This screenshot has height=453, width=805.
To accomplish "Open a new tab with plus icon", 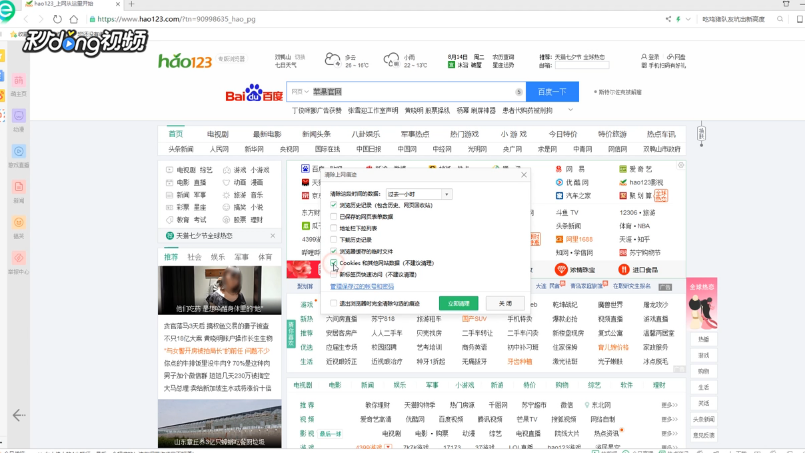I will coord(131,4).
